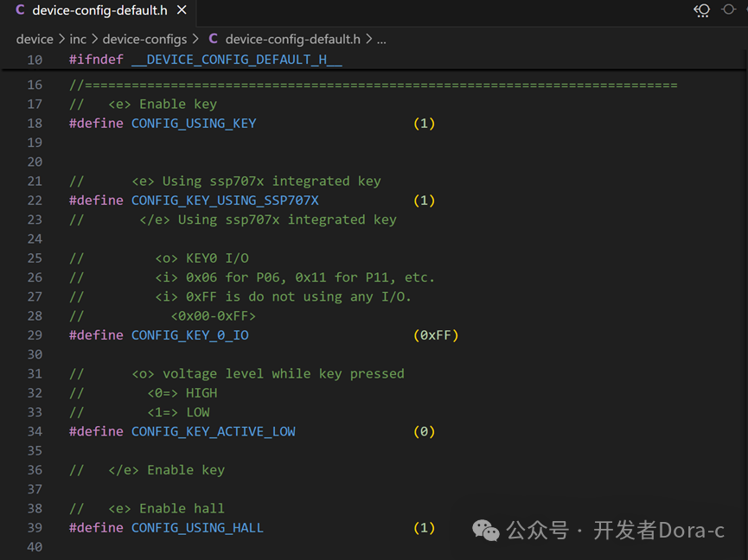748x560 pixels.
Task: Click the CONFIG_USING_HALL macro name
Action: pos(197,527)
